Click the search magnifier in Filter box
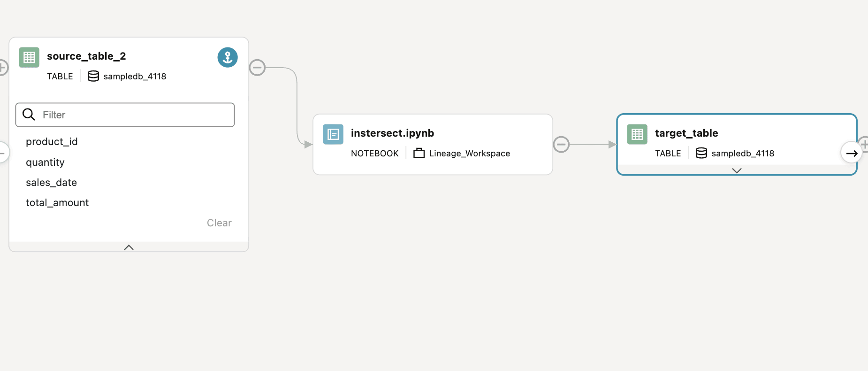Viewport: 868px width, 371px height. click(x=29, y=115)
